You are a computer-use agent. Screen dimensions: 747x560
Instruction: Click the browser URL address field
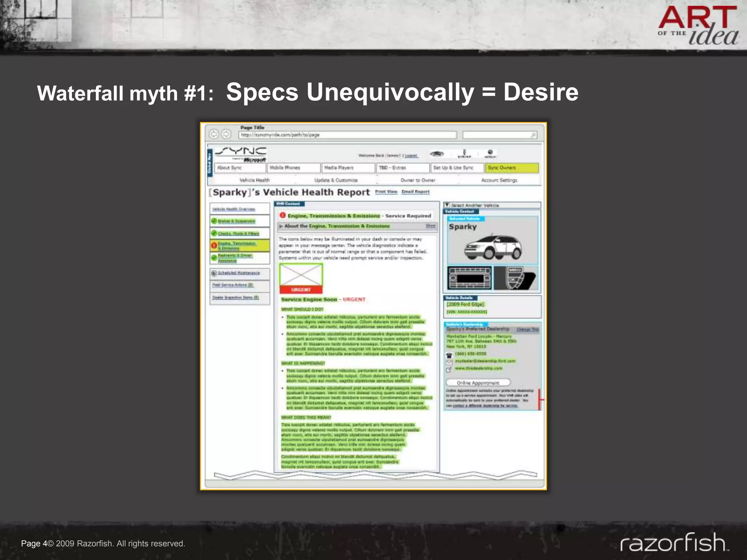point(347,135)
